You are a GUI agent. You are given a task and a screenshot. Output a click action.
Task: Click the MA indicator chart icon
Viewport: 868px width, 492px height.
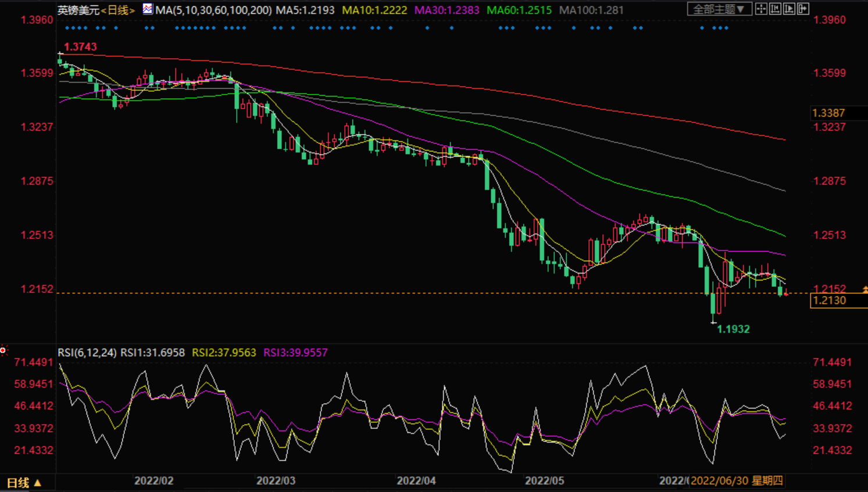pyautogui.click(x=148, y=9)
